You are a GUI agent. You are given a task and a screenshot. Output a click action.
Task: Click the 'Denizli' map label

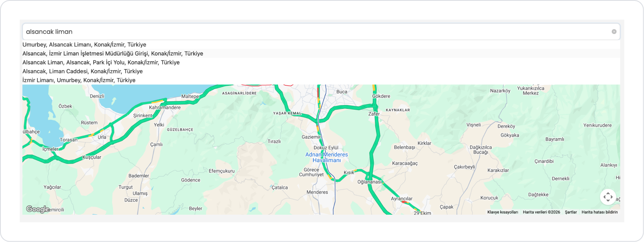point(97,96)
